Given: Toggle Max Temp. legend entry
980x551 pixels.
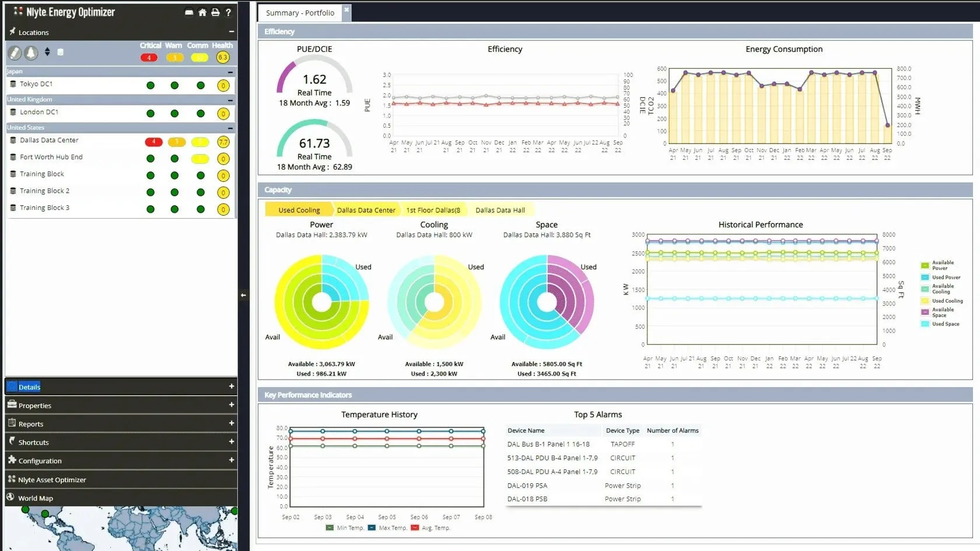Looking at the screenshot, I should 388,528.
